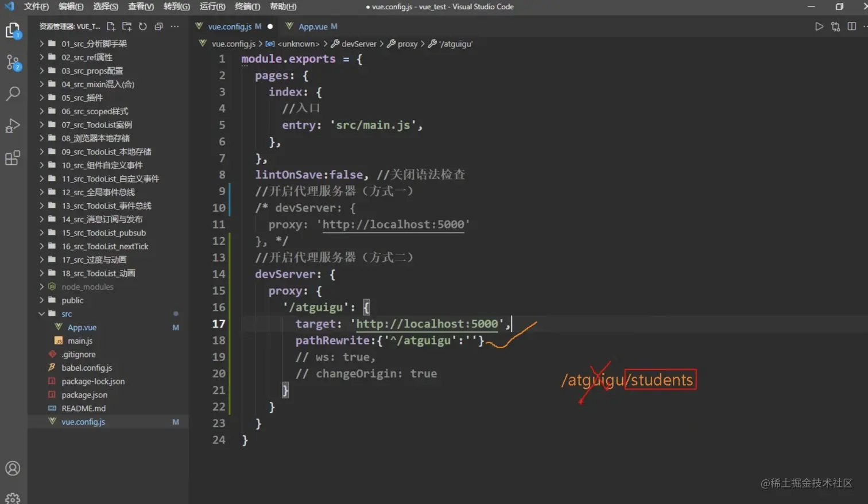
Task: Switch to the vue.config.js editor tab
Action: tap(234, 26)
